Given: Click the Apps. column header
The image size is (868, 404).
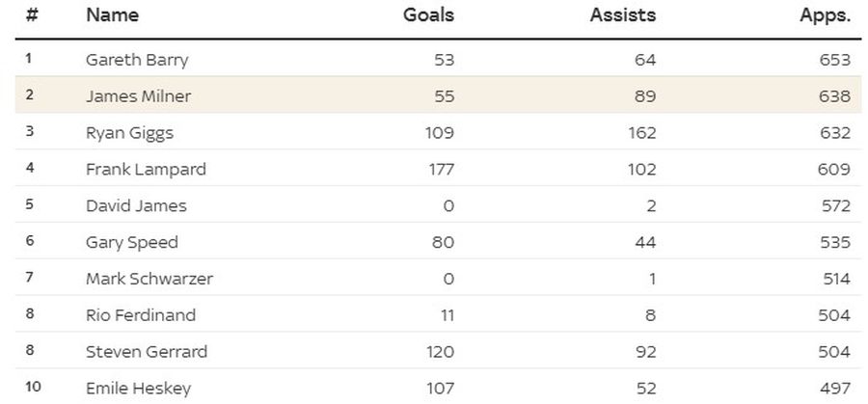Looking at the screenshot, I should pos(825,15).
